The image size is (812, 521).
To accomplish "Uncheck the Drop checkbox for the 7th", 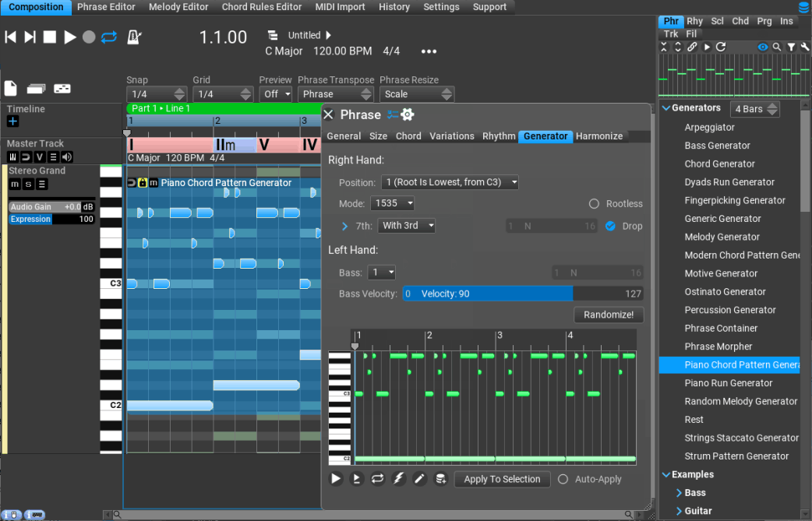I will [609, 225].
